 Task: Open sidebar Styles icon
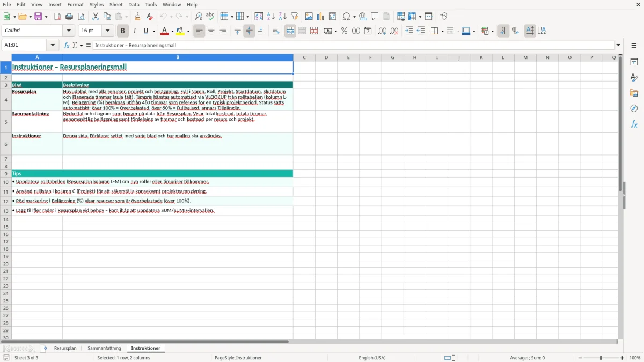coord(634,77)
